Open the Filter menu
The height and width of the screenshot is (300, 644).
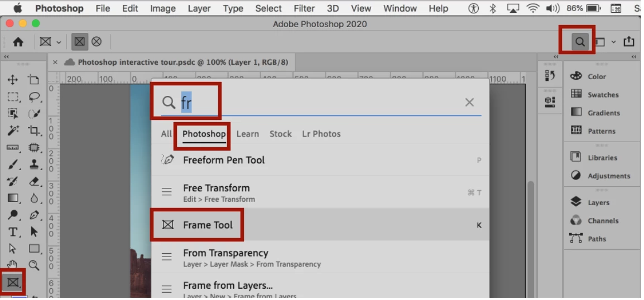304,8
